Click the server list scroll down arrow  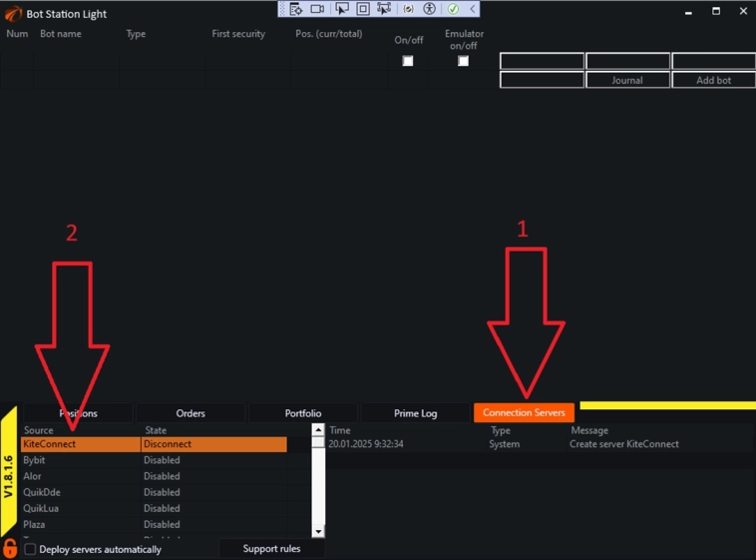click(318, 531)
